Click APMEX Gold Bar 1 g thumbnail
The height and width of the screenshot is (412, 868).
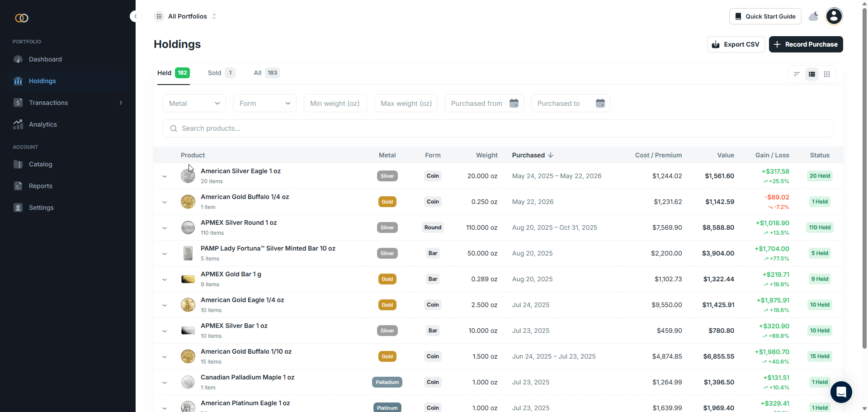[x=188, y=279]
